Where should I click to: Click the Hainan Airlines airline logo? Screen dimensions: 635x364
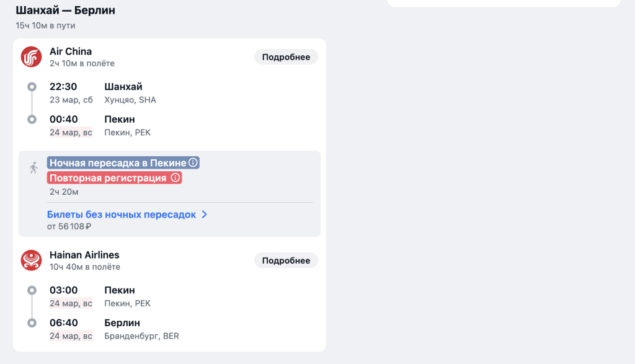(30, 259)
